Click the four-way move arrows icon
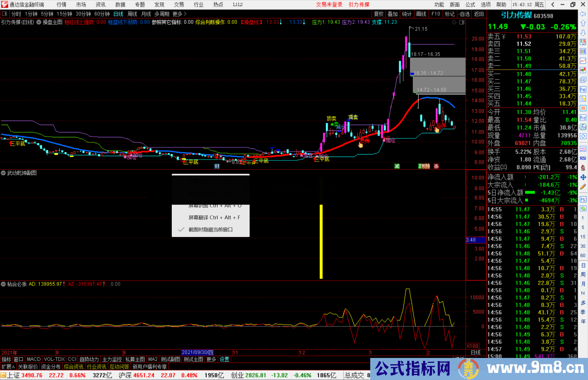The image size is (588, 380). (x=583, y=177)
